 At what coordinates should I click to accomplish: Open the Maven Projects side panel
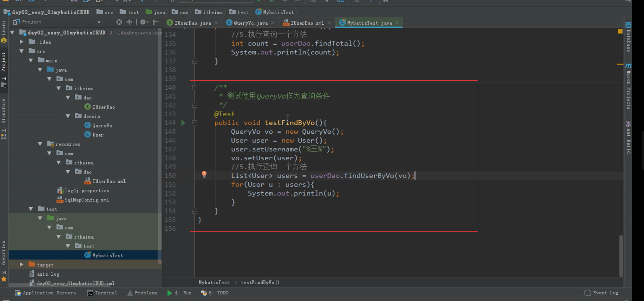tap(629, 87)
